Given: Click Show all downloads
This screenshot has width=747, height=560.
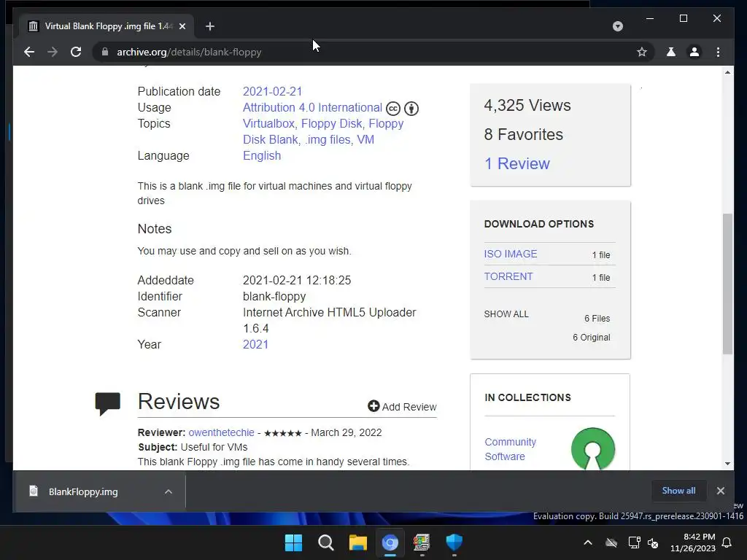Looking at the screenshot, I should point(678,491).
